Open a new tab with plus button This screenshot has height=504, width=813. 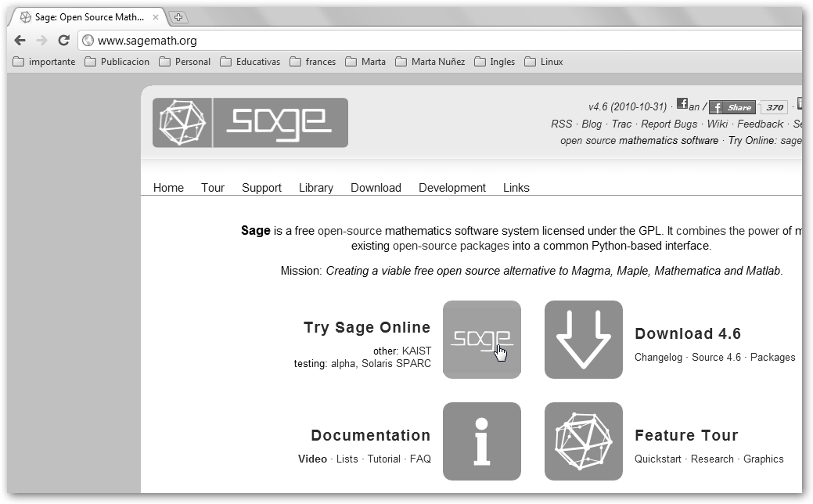178,17
